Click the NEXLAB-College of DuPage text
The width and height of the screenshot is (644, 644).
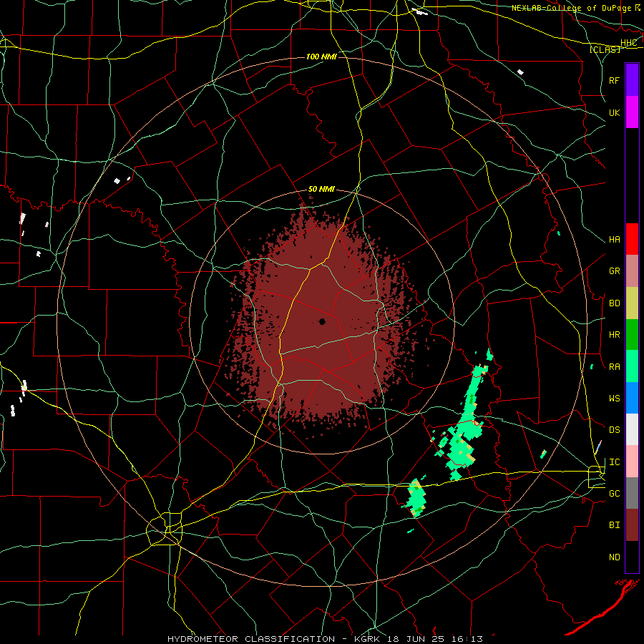coord(571,8)
